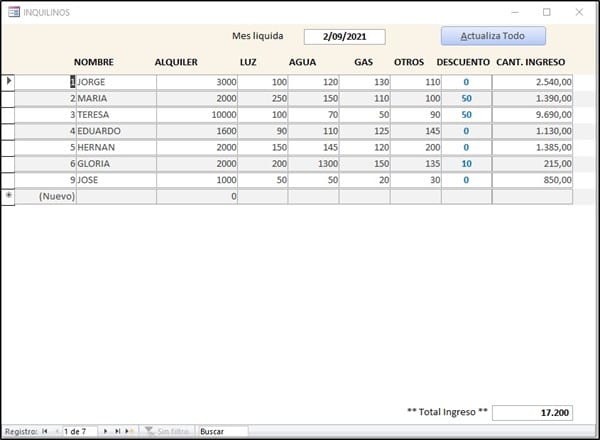
Task: Edit the Mes liquida date field
Action: coord(343,37)
